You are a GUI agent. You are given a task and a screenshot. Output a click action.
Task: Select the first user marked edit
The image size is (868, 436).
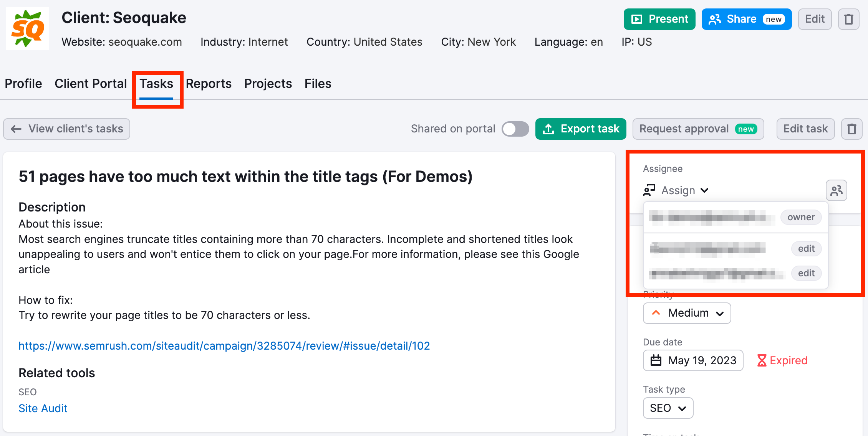tap(735, 249)
